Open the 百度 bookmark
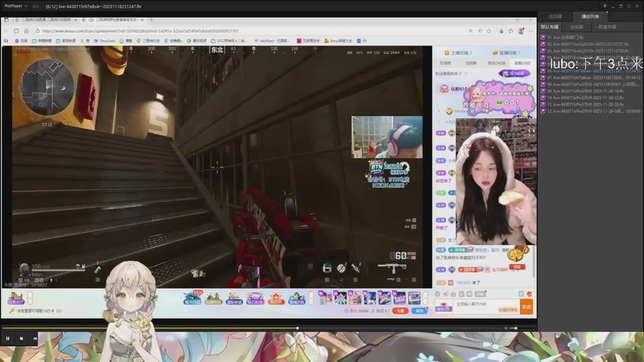 tap(22, 41)
